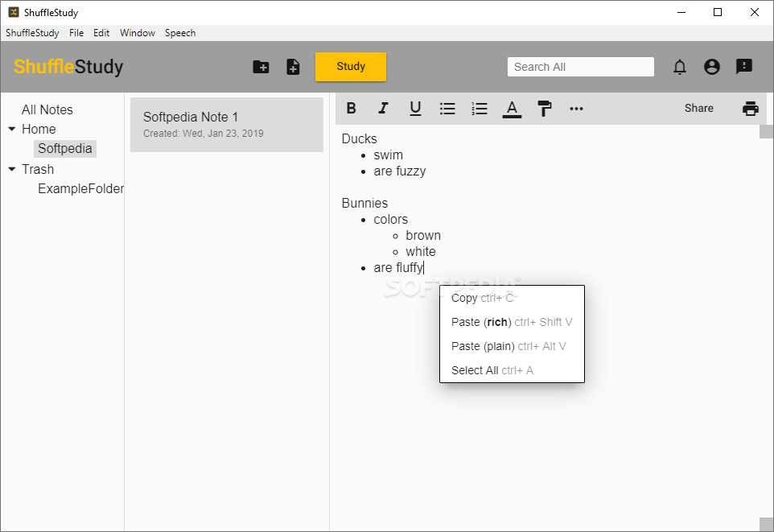The image size is (774, 532).
Task: Open the Softpedia Note 1 card
Action: click(227, 125)
